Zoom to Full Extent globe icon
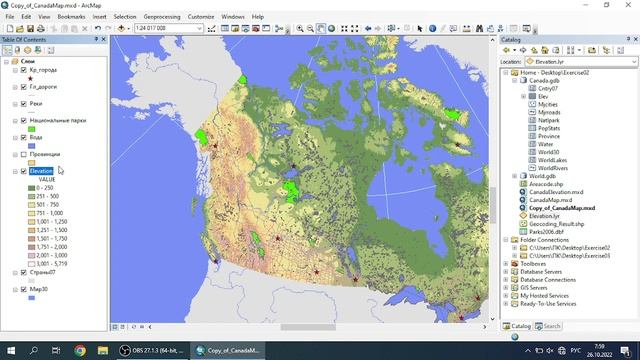Image resolution: width=640 pixels, height=360 pixels. 331,29
